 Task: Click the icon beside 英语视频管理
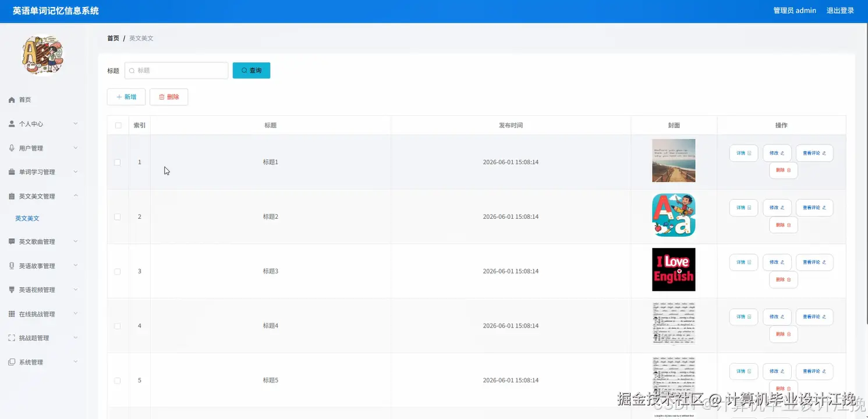tap(12, 290)
